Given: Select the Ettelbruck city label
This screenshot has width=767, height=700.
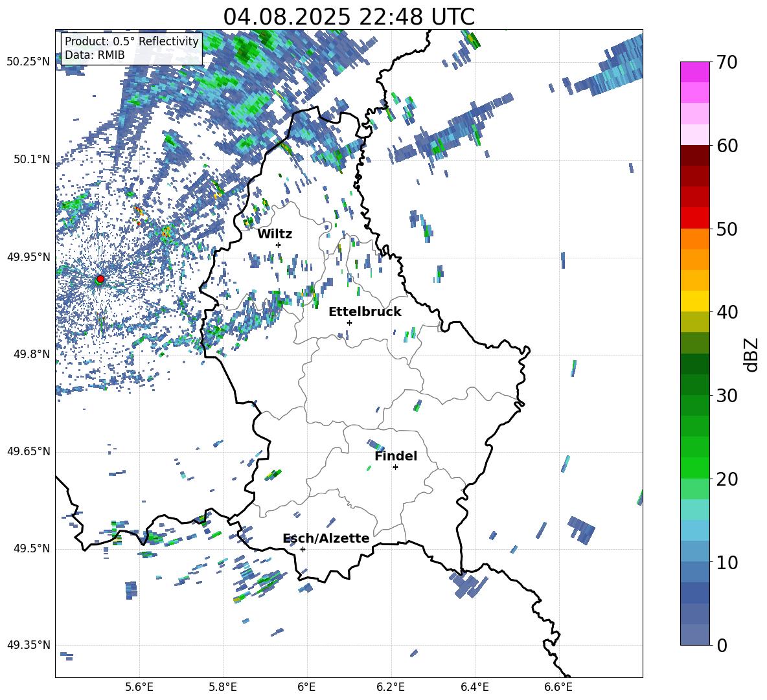Looking at the screenshot, I should click(x=365, y=312).
